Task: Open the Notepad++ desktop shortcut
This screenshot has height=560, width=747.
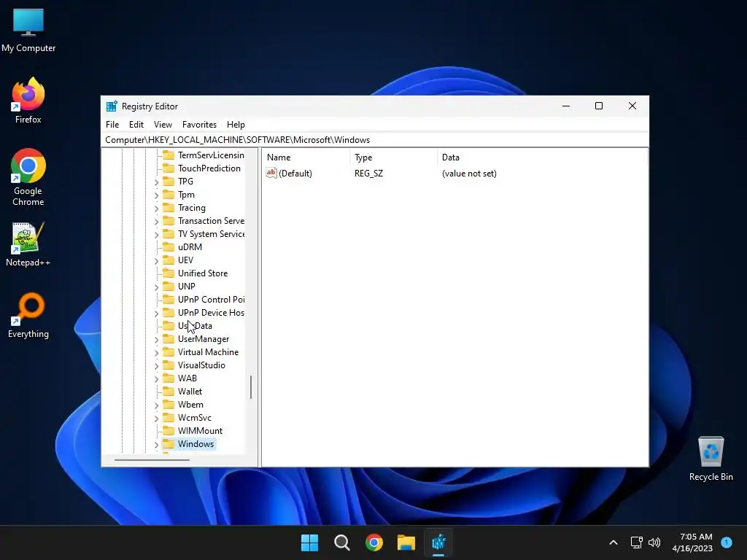Action: (28, 244)
